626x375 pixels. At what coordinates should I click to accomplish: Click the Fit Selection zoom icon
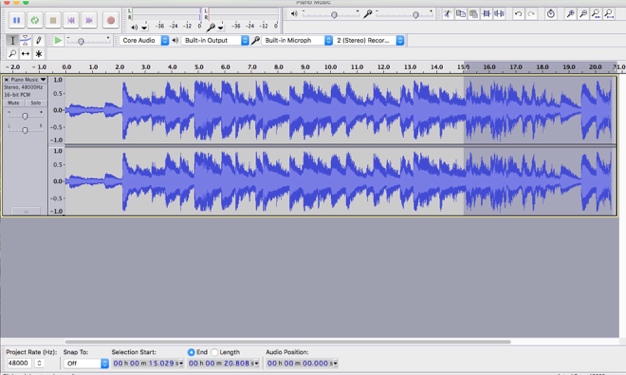[x=596, y=14]
